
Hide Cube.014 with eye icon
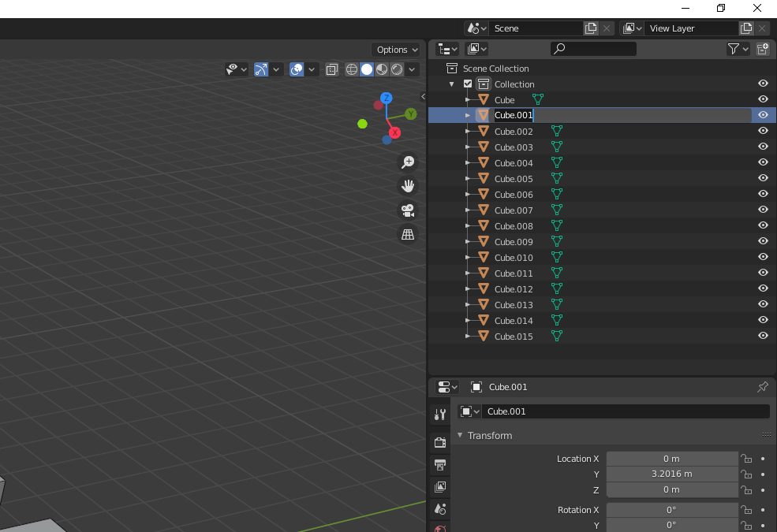763,320
